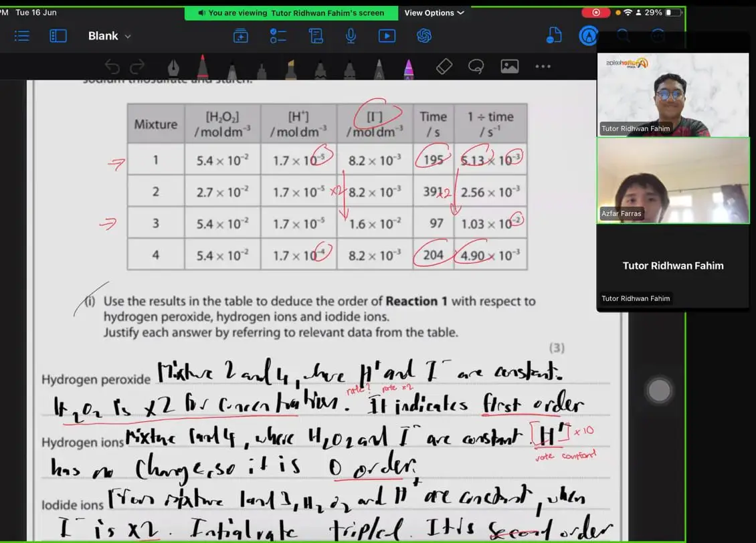Click the '[H2O2] / mol dm-3' column header
Screen dimensions: 756x543
222,124
